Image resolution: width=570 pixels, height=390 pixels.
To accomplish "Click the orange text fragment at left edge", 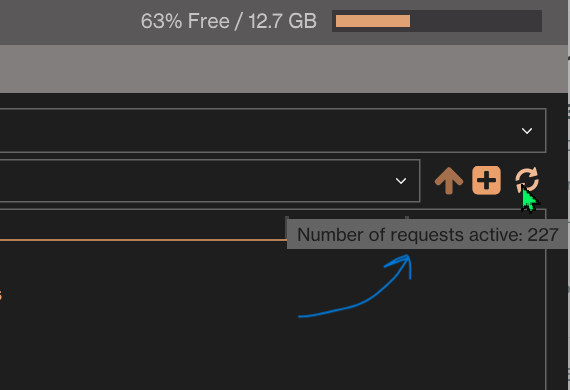I will click(x=1, y=295).
